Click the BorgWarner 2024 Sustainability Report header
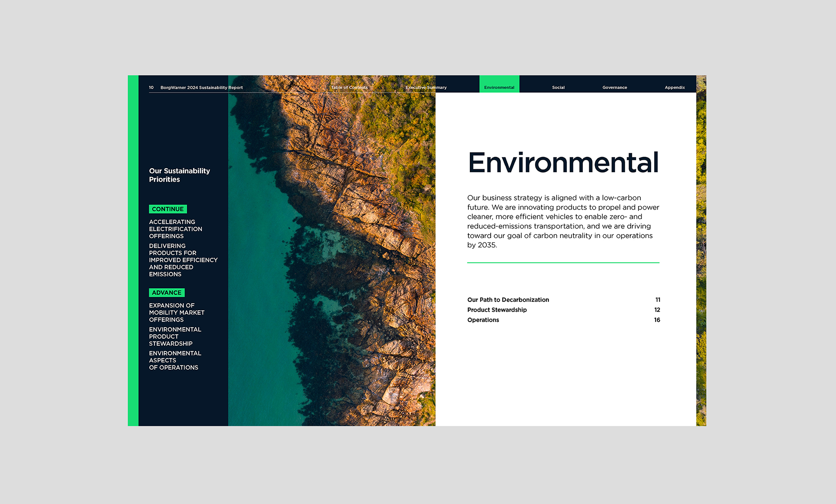Image resolution: width=836 pixels, height=504 pixels. coord(201,87)
